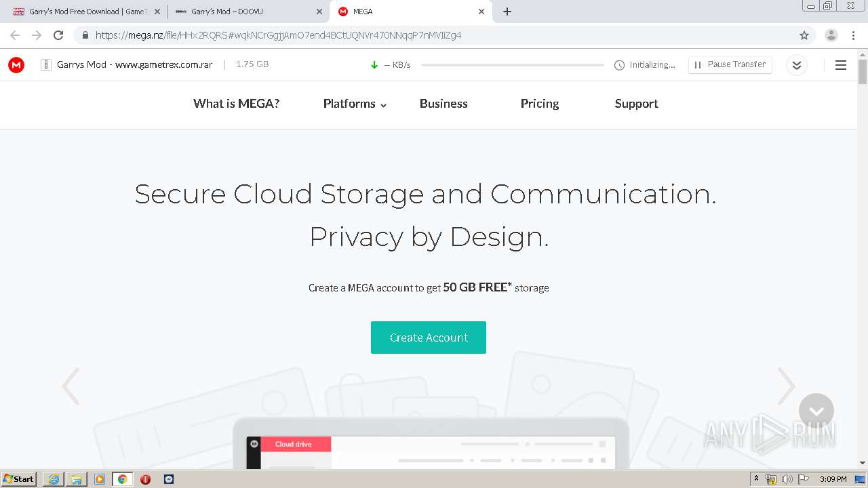This screenshot has height=488, width=868.
Task: Click the Action Center flag tray icon
Action: click(x=804, y=479)
